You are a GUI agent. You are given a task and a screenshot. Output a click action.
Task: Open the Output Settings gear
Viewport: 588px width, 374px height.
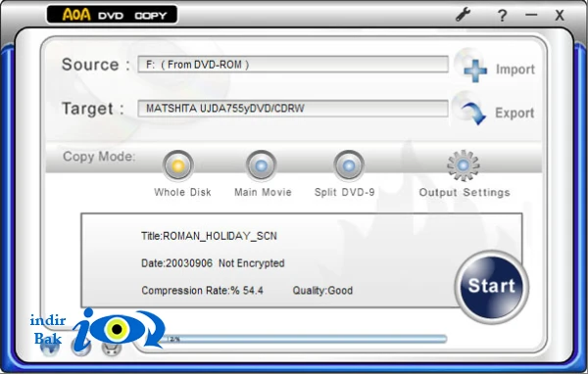click(464, 165)
